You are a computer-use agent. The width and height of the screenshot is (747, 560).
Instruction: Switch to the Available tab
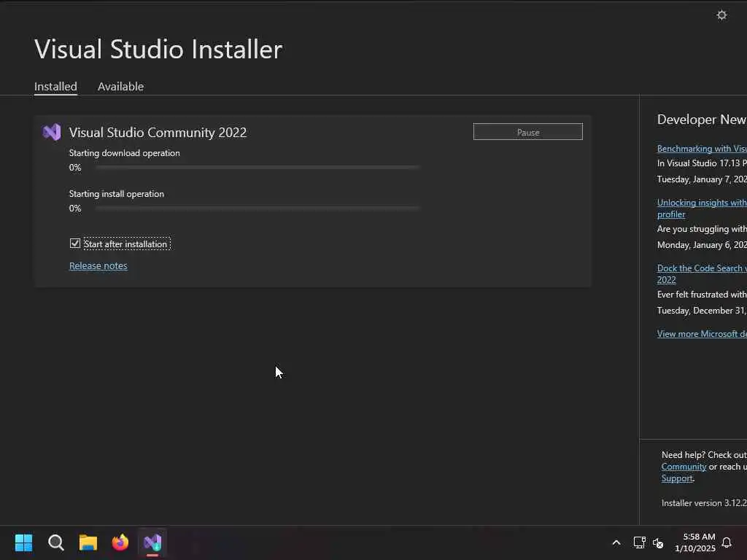click(x=120, y=87)
